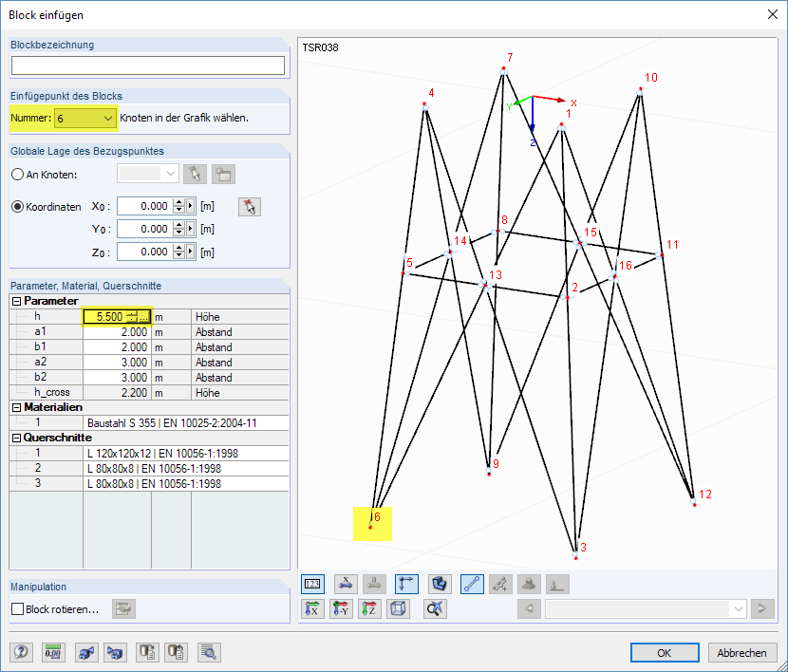Click the database load-from-document icon
This screenshot has height=672, width=788.
tap(176, 652)
